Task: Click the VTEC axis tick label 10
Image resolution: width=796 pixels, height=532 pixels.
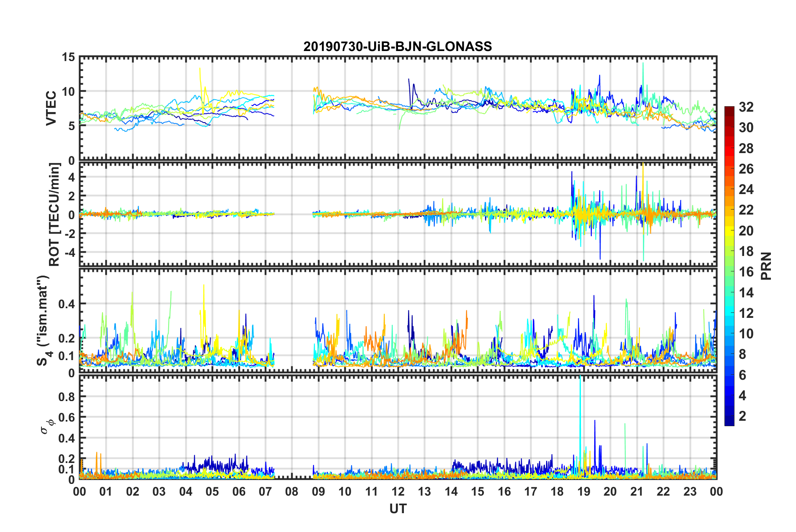Action: pos(68,91)
